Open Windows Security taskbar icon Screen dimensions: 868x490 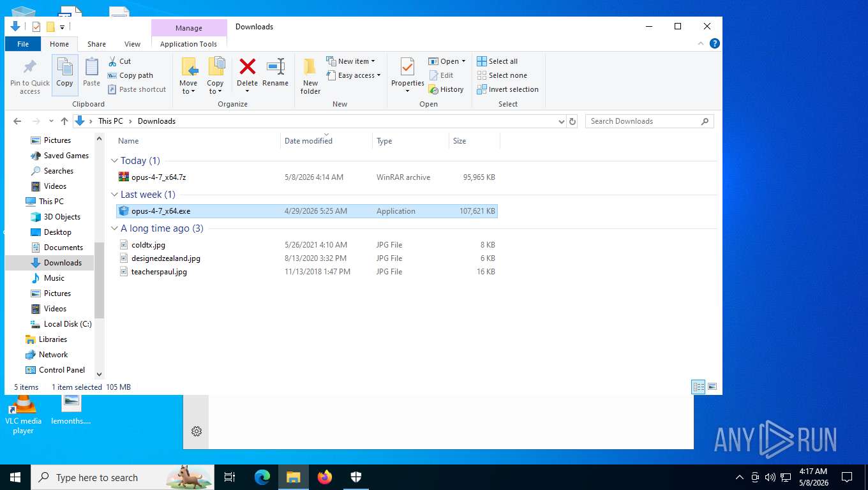click(356, 477)
